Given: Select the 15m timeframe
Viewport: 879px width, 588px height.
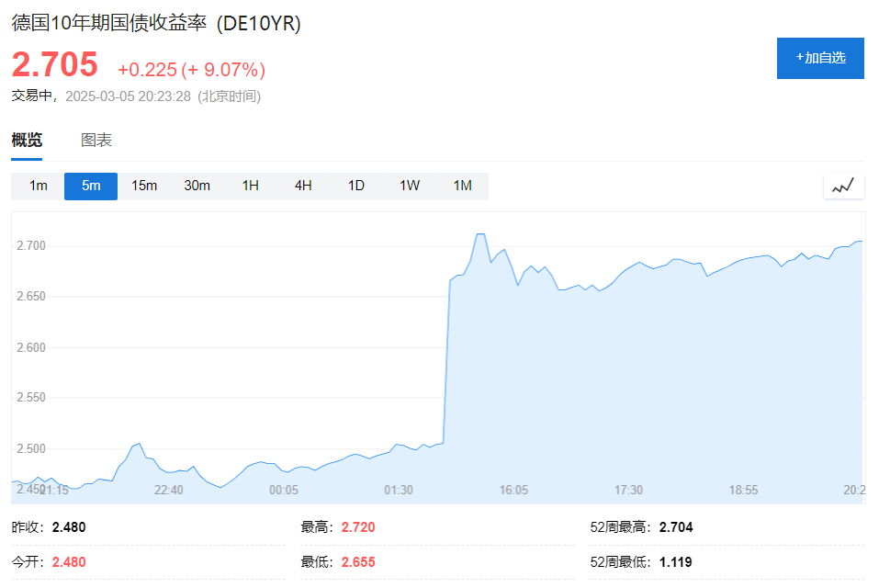Looking at the screenshot, I should 144,185.
